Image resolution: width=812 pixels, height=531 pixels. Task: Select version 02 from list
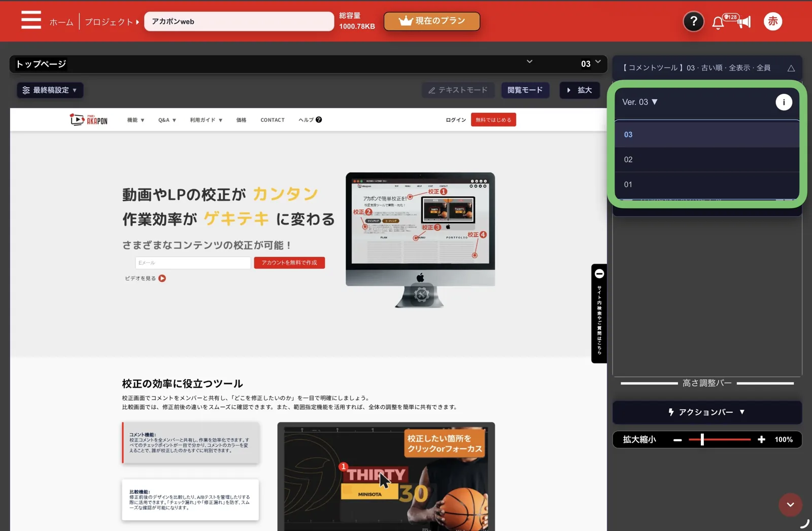[x=707, y=160]
